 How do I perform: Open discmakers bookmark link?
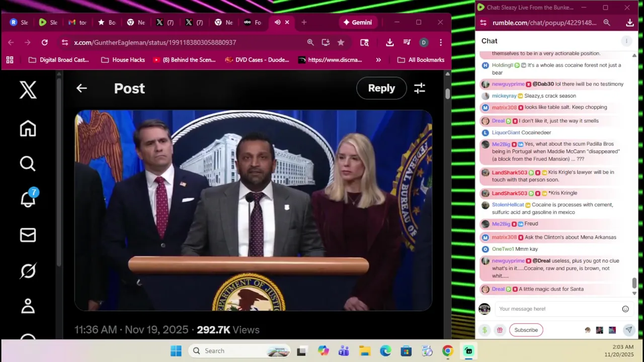pyautogui.click(x=330, y=60)
